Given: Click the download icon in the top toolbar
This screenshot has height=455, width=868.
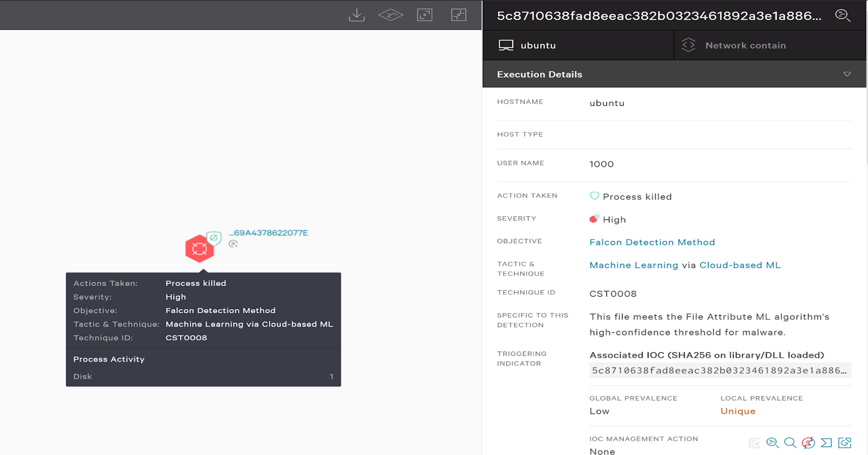Looking at the screenshot, I should (357, 15).
